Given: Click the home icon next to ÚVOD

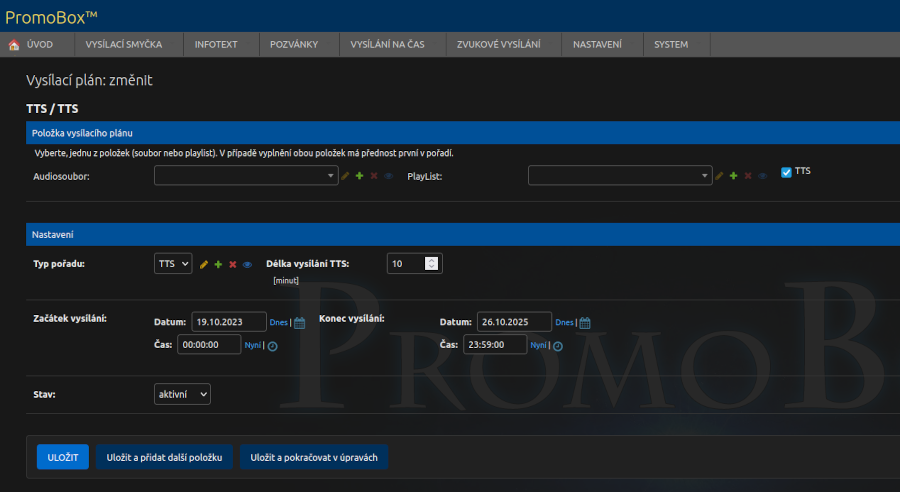Looking at the screenshot, I should pyautogui.click(x=14, y=45).
